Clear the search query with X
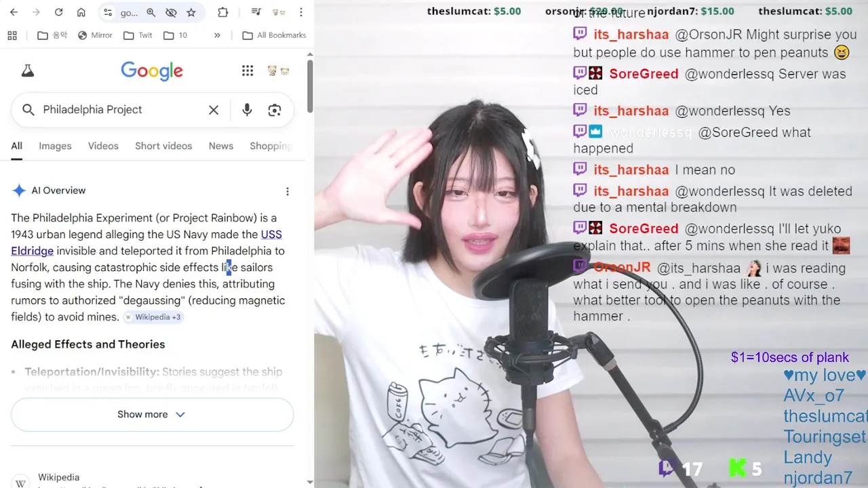 click(x=214, y=110)
